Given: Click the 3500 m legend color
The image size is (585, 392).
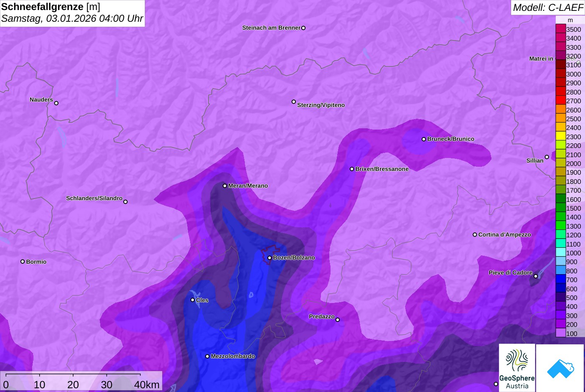Looking at the screenshot, I should pyautogui.click(x=560, y=29).
